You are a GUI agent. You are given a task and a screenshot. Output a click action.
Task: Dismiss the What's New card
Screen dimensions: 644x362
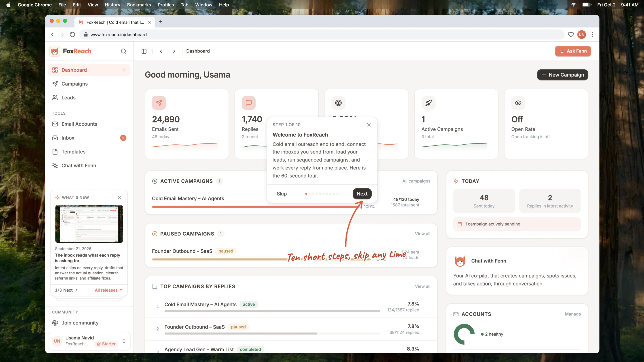pyautogui.click(x=119, y=197)
